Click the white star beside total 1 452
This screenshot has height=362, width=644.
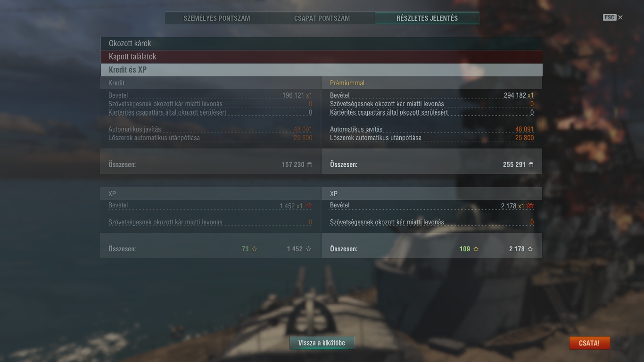(x=308, y=249)
